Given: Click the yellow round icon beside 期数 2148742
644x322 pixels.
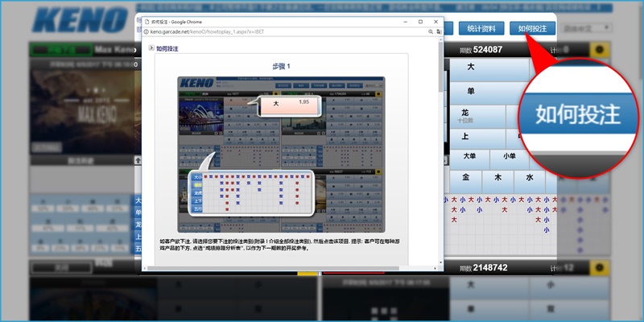Looking at the screenshot, I should coord(599,268).
